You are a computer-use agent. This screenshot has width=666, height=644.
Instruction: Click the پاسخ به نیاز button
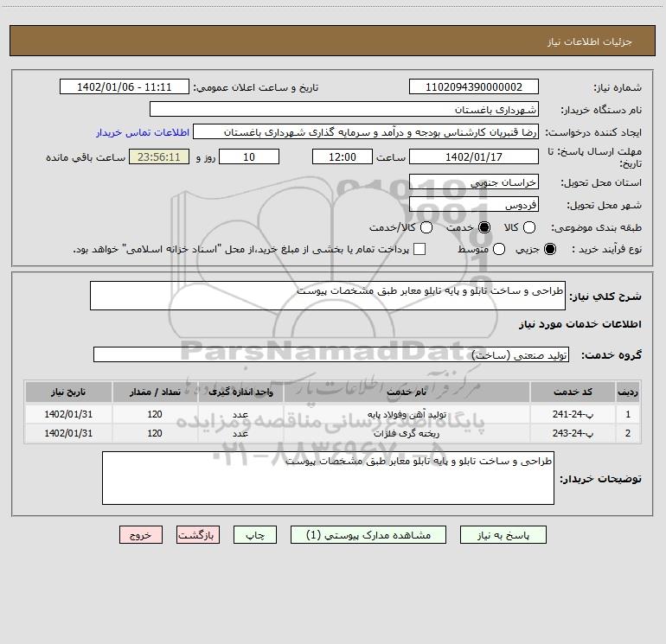(503, 535)
